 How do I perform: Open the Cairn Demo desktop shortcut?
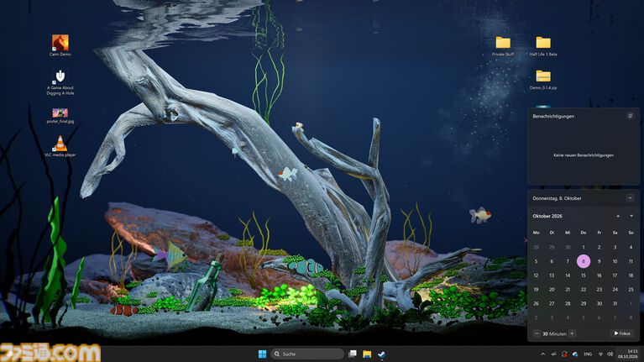coord(60,45)
